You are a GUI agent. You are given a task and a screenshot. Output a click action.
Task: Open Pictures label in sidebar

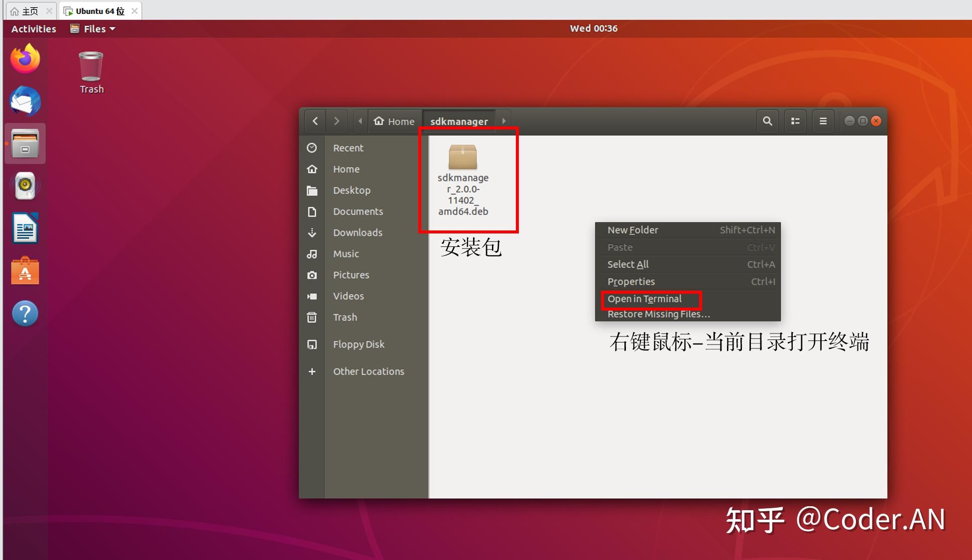click(x=351, y=275)
